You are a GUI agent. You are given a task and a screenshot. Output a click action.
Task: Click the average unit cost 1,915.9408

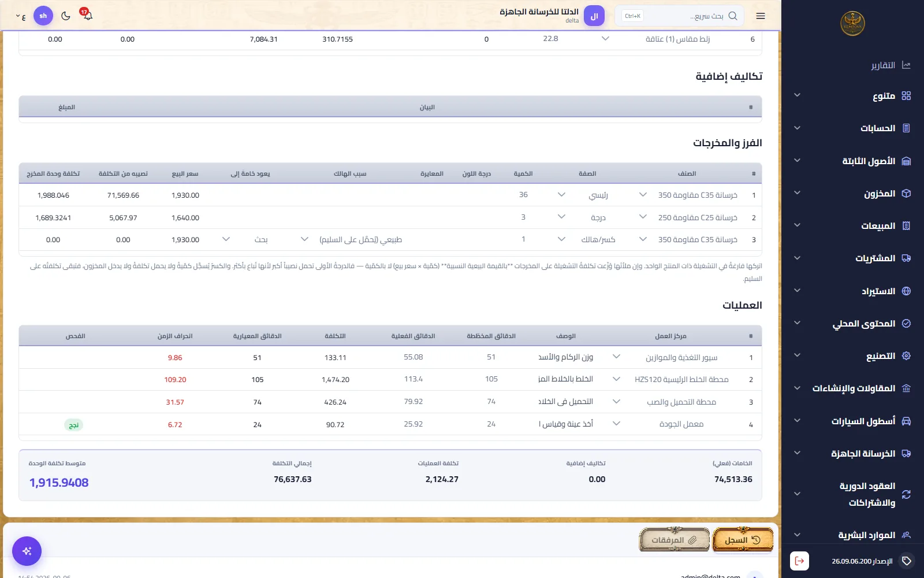[x=59, y=483]
